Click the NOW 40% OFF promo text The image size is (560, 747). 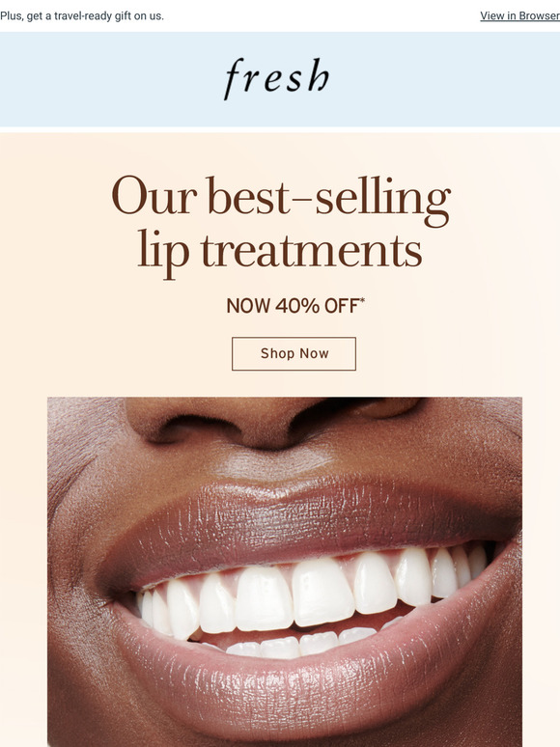pos(293,305)
